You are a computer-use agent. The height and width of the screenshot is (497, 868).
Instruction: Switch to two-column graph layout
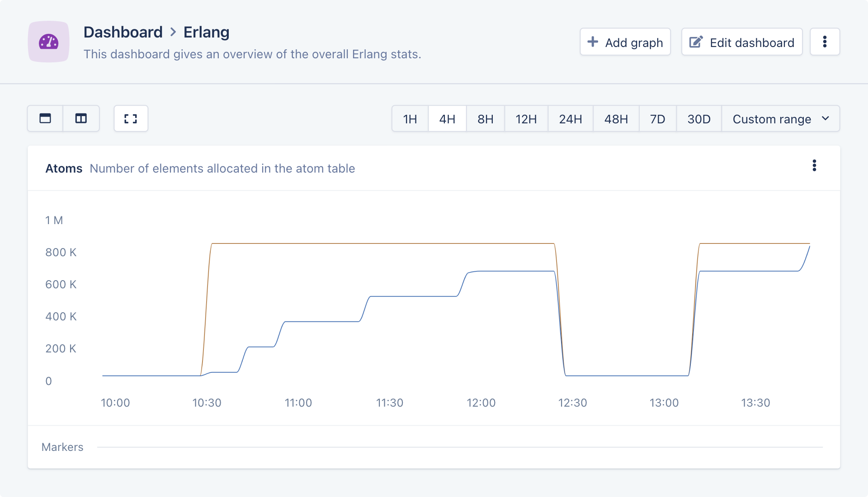81,118
